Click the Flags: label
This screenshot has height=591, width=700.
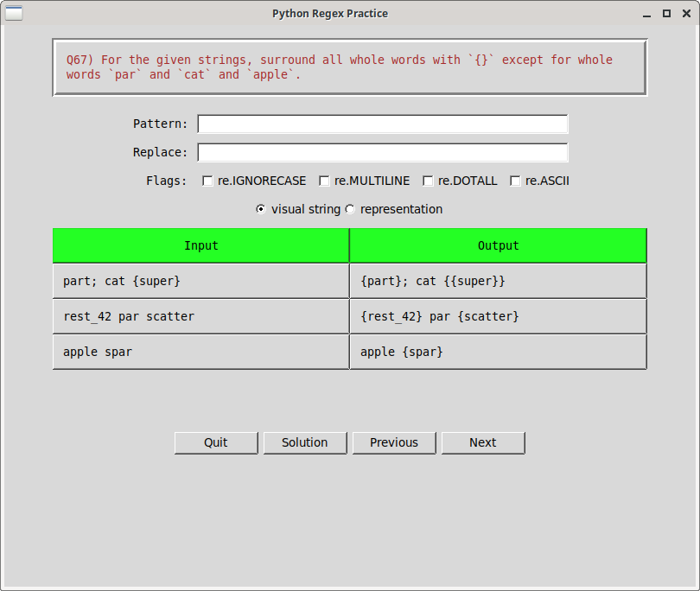166,181
